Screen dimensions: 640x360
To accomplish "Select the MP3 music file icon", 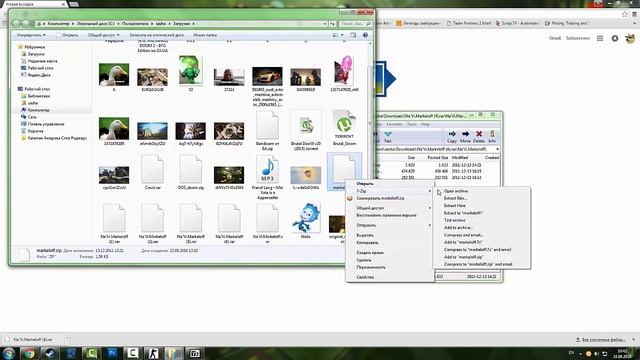I will tap(267, 170).
